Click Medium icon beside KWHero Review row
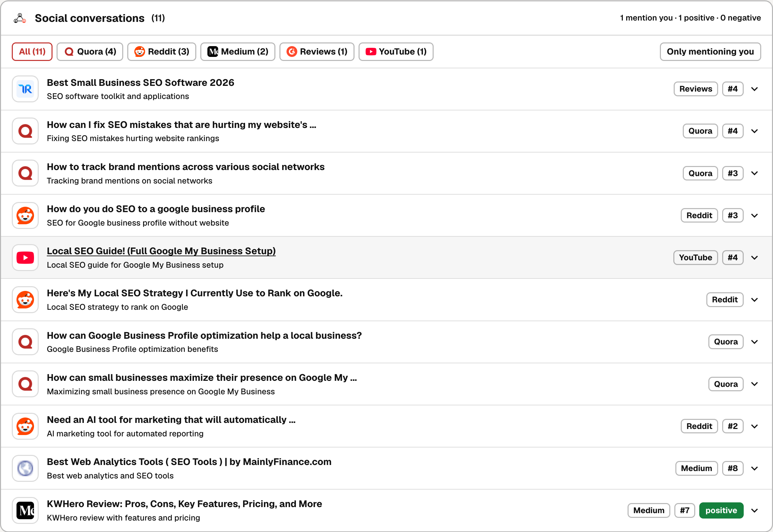 [x=25, y=510]
